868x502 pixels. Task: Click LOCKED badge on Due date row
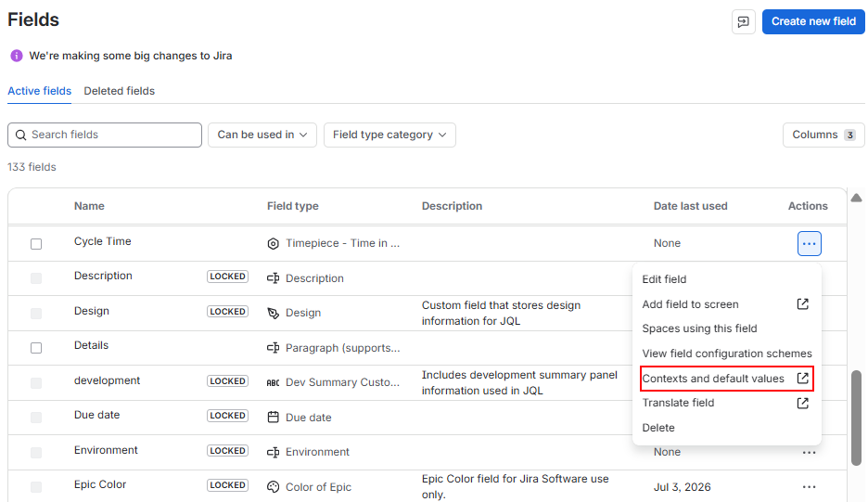(x=227, y=416)
